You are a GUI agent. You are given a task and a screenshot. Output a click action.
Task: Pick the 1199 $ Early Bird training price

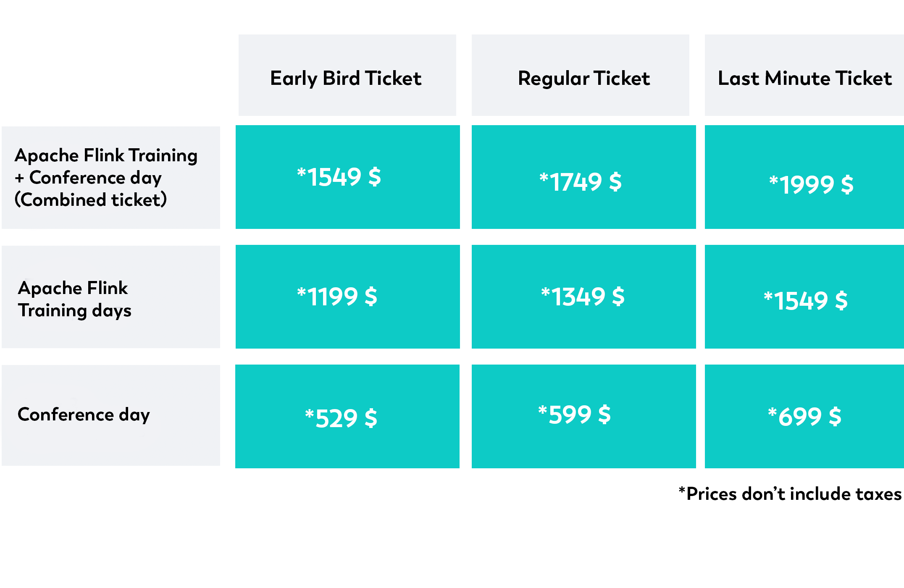click(348, 297)
